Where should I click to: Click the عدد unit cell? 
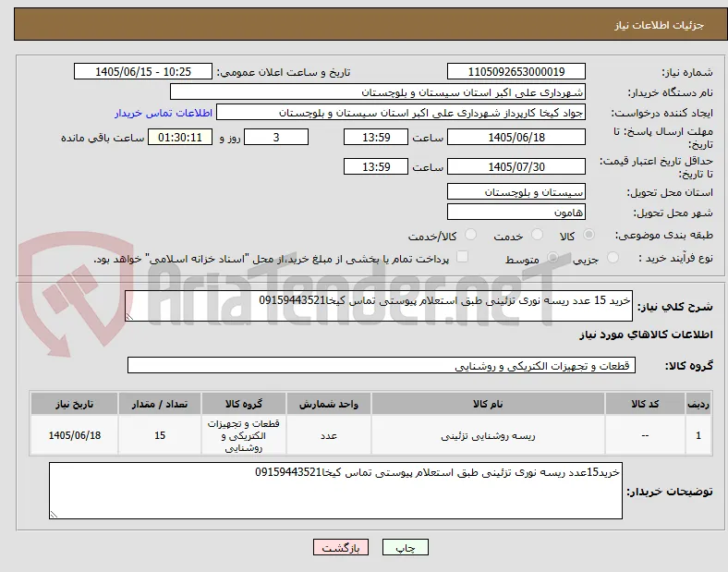[329, 435]
